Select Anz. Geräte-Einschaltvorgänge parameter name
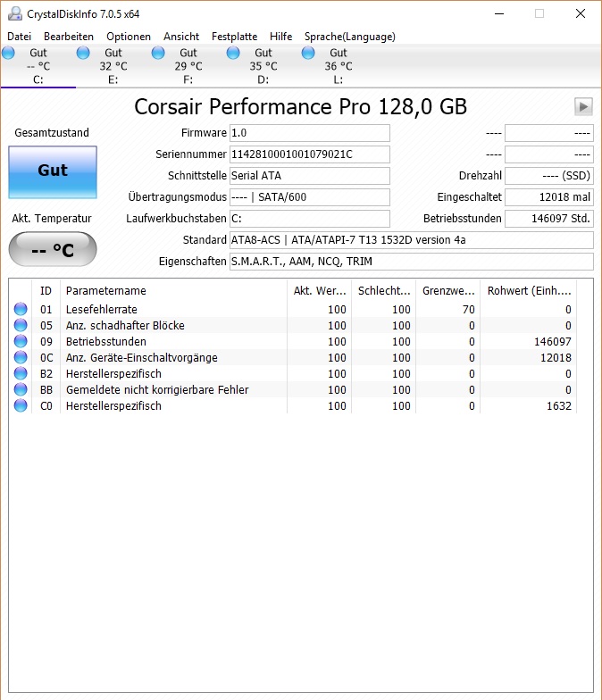 (141, 357)
